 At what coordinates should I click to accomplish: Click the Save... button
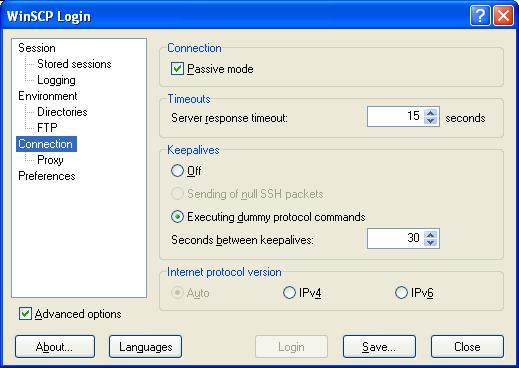(379, 347)
